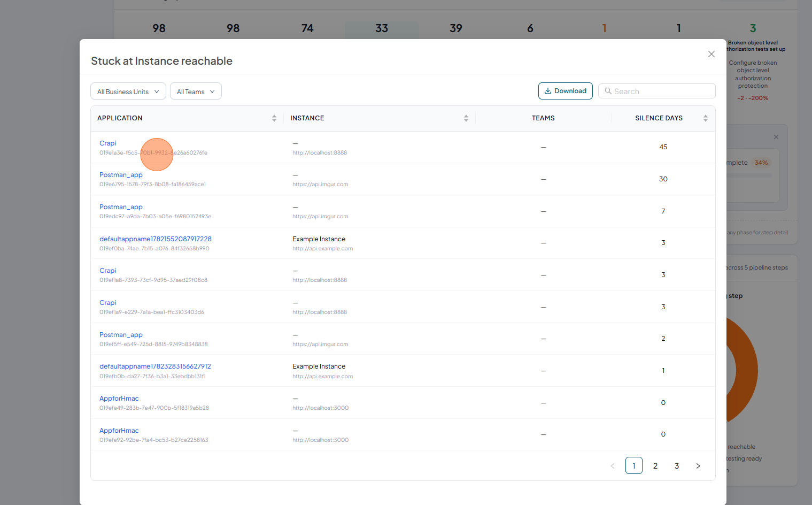Open the Postman_app with 30 silence days

[121, 175]
